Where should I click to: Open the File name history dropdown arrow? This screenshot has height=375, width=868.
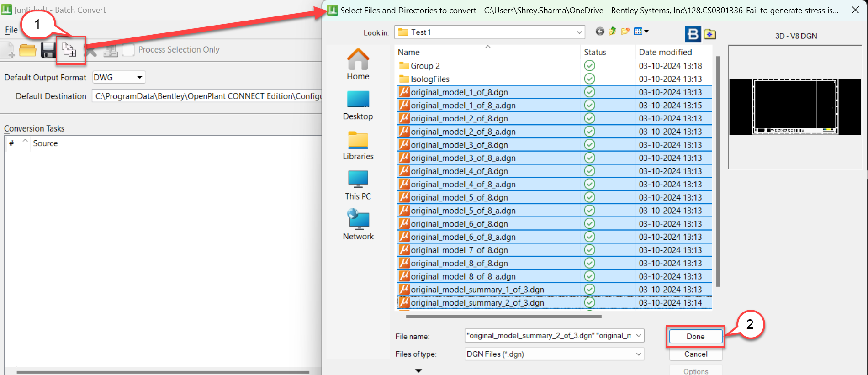coord(638,336)
